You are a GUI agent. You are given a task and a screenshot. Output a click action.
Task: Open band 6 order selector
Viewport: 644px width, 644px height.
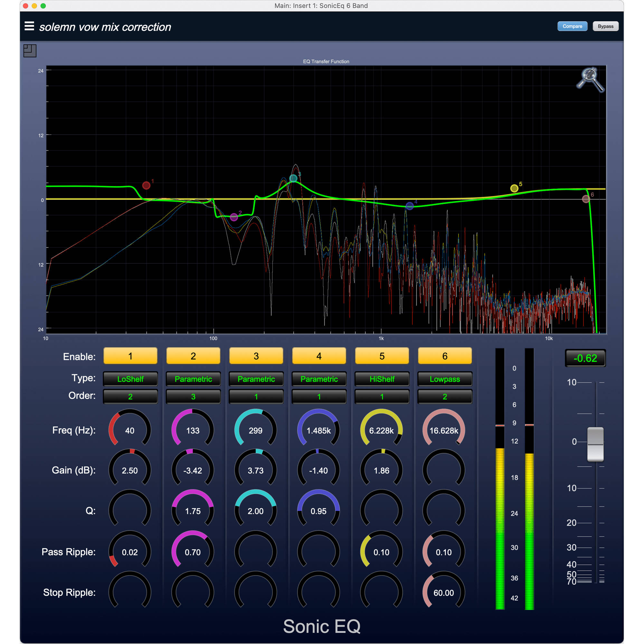[445, 397]
